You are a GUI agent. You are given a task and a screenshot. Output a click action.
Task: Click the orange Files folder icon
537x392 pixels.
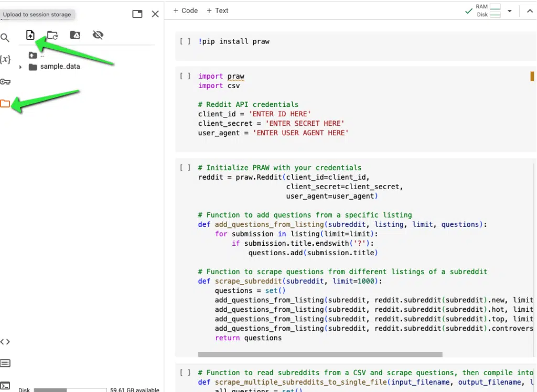pos(5,103)
